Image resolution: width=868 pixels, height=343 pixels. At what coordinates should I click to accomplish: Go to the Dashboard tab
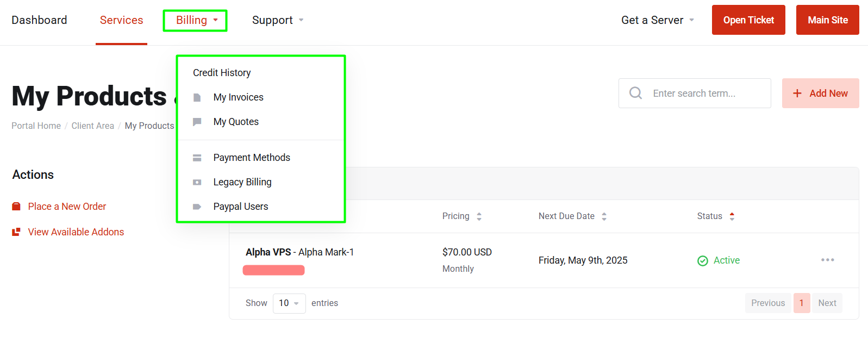point(39,20)
